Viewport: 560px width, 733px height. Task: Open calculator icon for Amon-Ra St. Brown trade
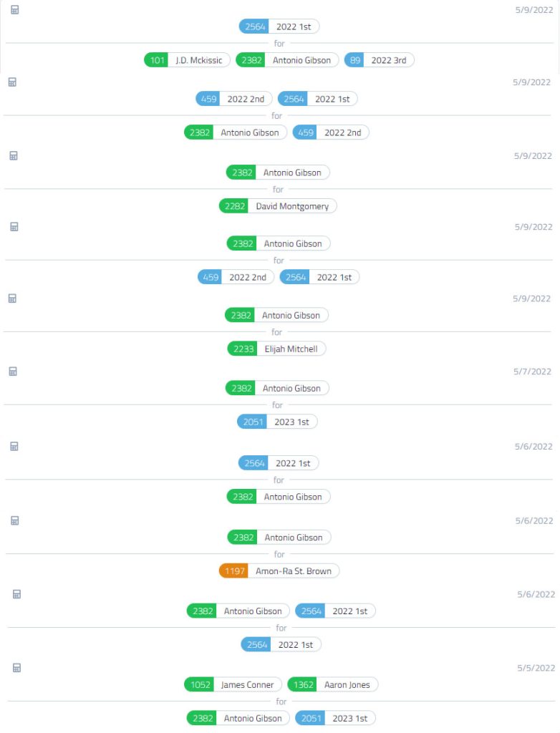tap(14, 520)
